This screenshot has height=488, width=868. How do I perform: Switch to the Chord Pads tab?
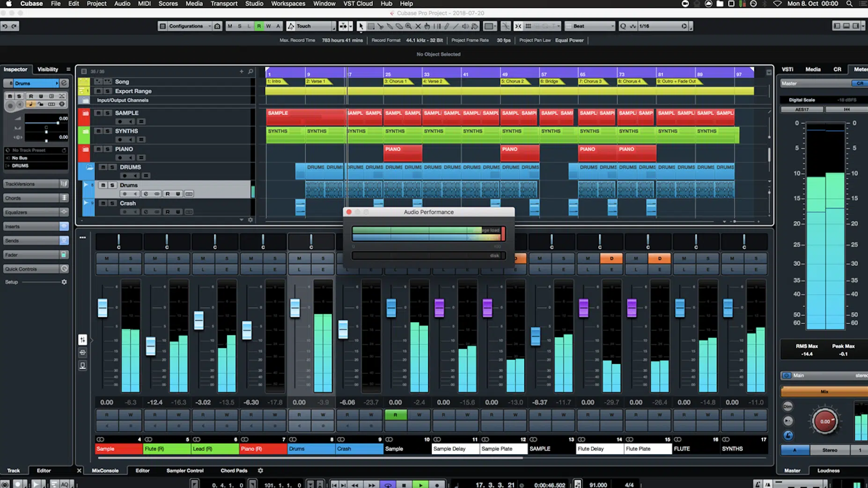click(x=234, y=470)
